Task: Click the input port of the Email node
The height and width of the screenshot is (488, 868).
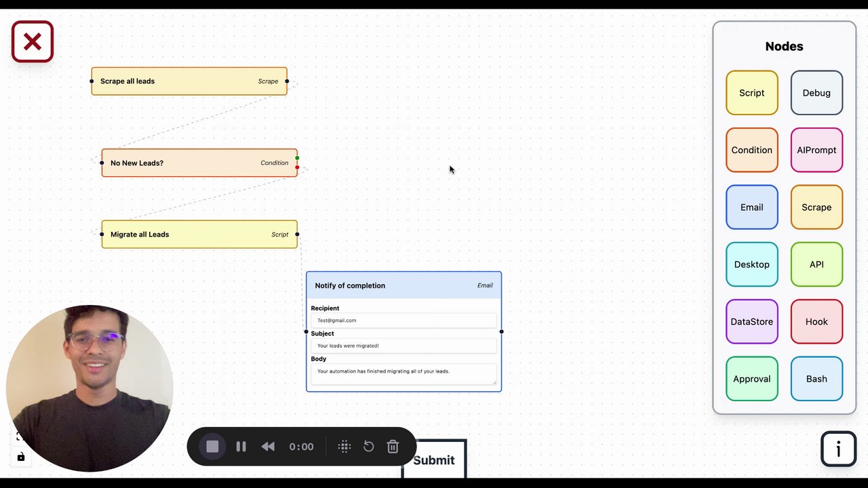Action: point(307,331)
